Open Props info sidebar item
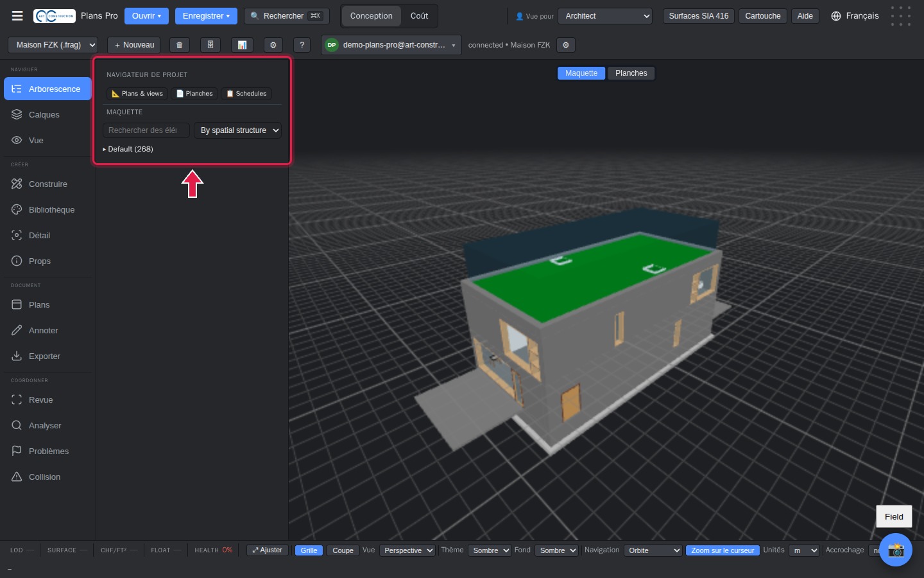The image size is (924, 578). (x=47, y=261)
